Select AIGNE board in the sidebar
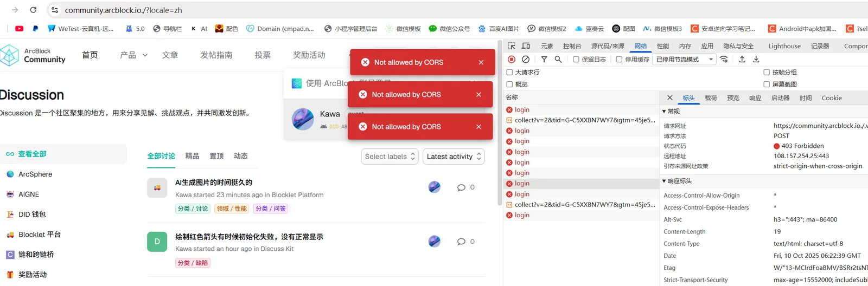 click(29, 194)
